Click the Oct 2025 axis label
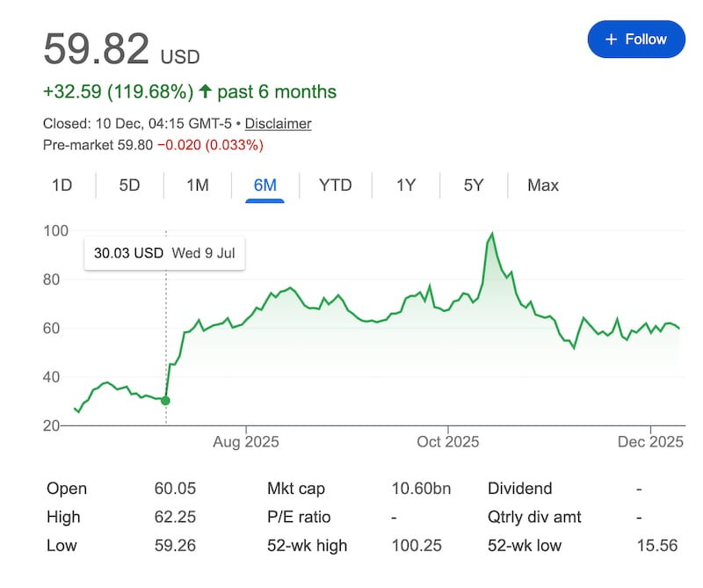Screen dimensions: 703x588 point(450,441)
